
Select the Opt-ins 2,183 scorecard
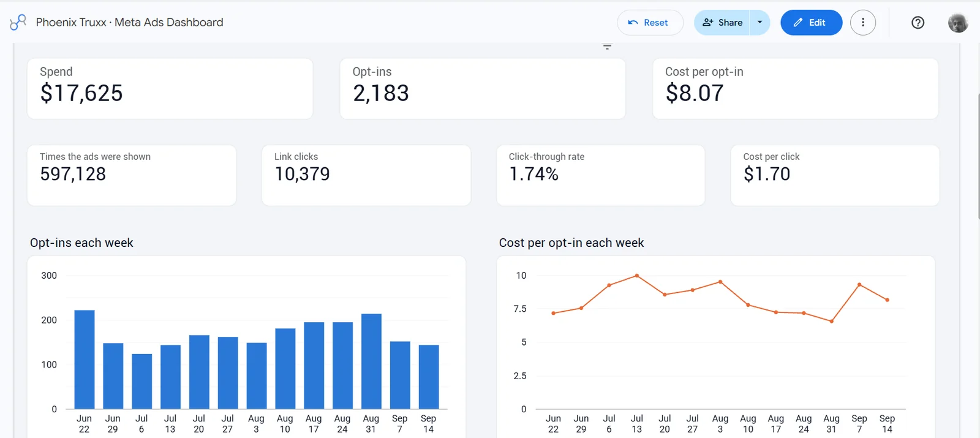pos(483,89)
